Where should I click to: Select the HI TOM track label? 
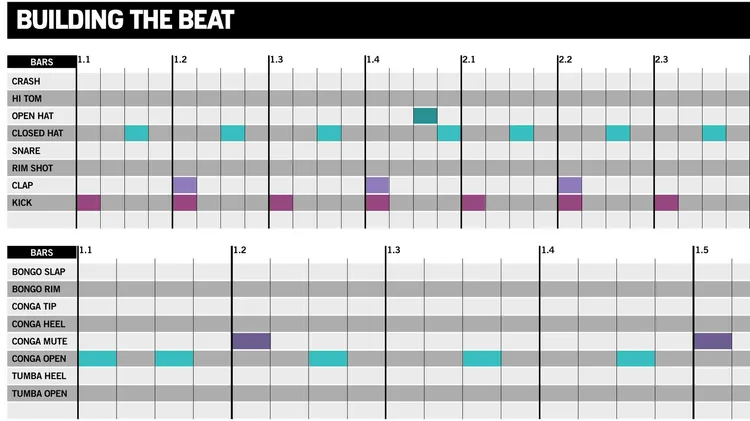click(x=27, y=99)
